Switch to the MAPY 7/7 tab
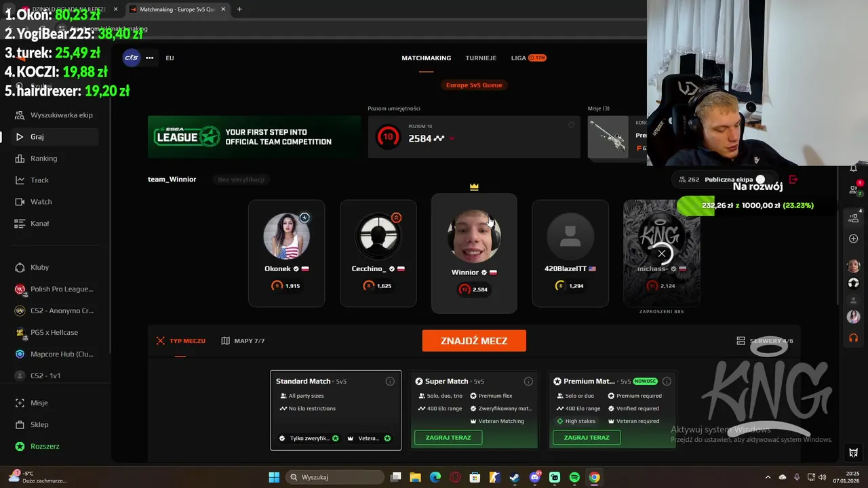This screenshot has width=868, height=488. coord(243,341)
